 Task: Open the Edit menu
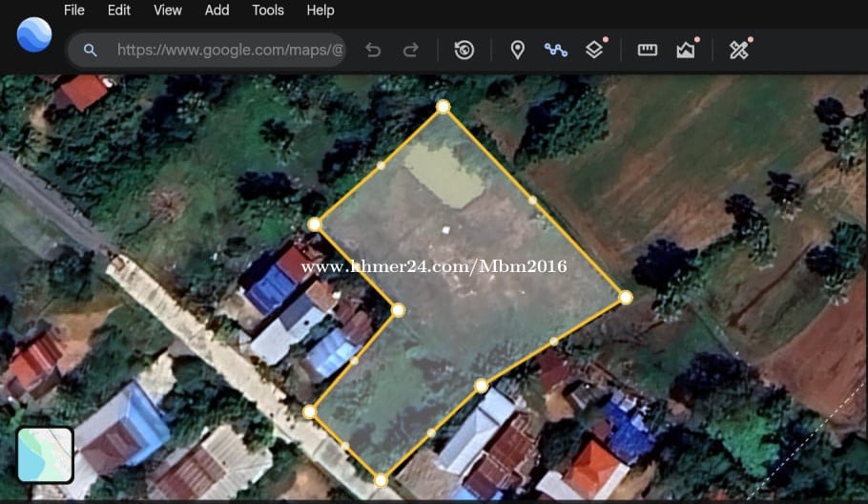pyautogui.click(x=119, y=10)
